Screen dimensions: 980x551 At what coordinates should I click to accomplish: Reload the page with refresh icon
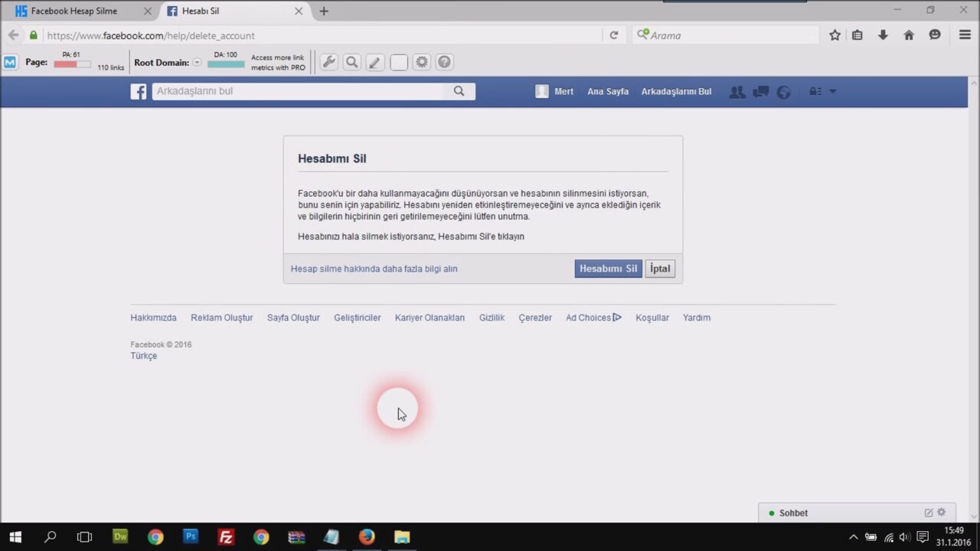tap(613, 35)
